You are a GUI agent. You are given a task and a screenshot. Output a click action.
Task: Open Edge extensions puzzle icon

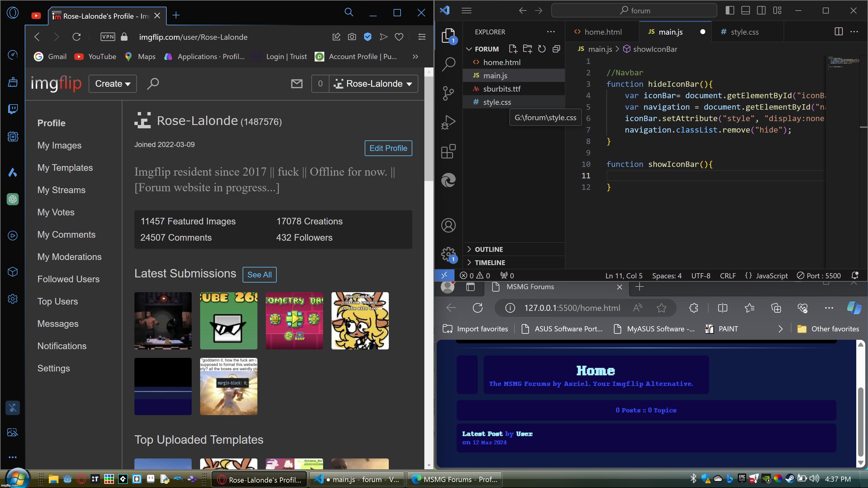pyautogui.click(x=693, y=308)
